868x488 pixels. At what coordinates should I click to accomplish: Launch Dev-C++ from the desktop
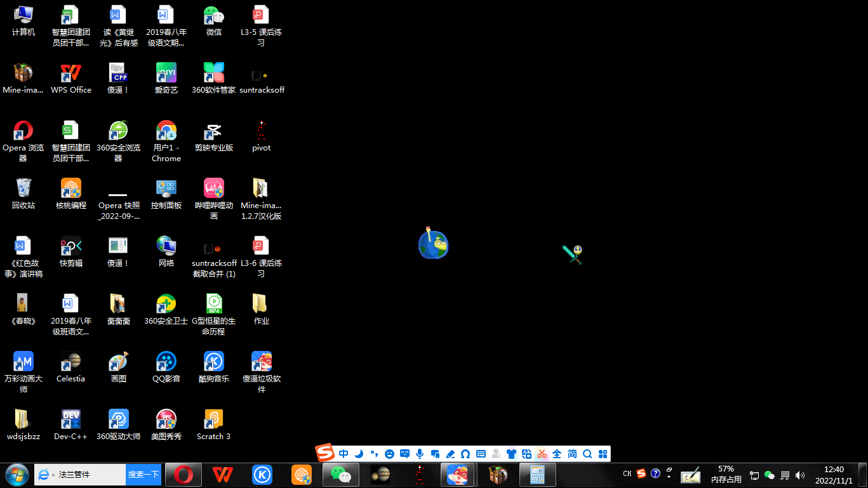pyautogui.click(x=71, y=425)
